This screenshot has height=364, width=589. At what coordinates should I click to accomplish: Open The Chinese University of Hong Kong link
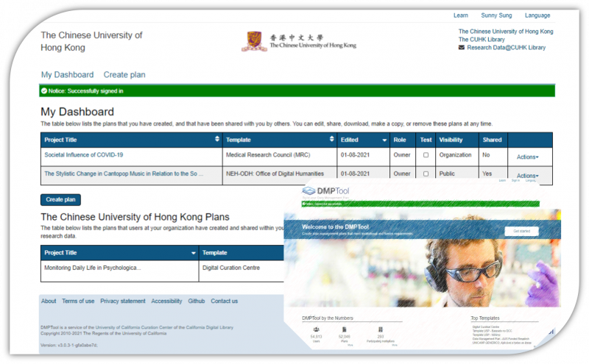coord(506,32)
